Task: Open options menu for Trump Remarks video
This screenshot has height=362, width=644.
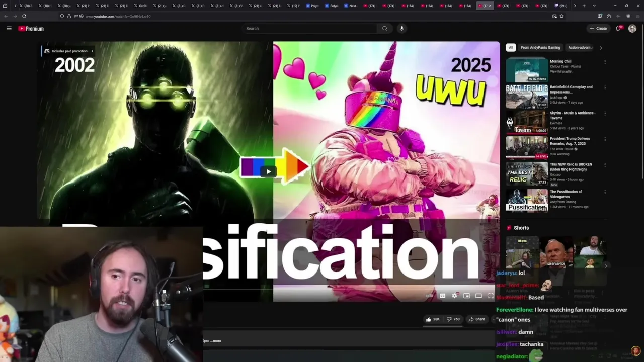Action: coord(605,139)
